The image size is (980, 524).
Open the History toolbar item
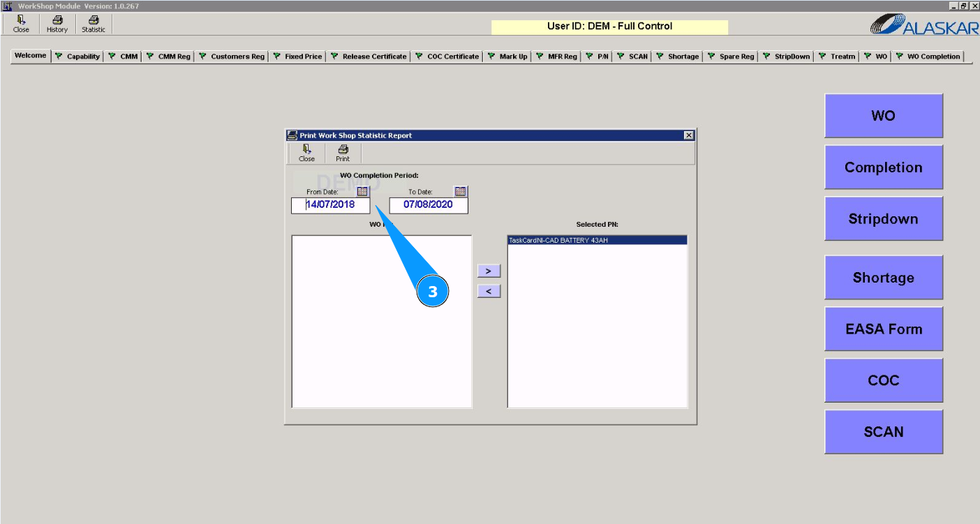(x=57, y=24)
